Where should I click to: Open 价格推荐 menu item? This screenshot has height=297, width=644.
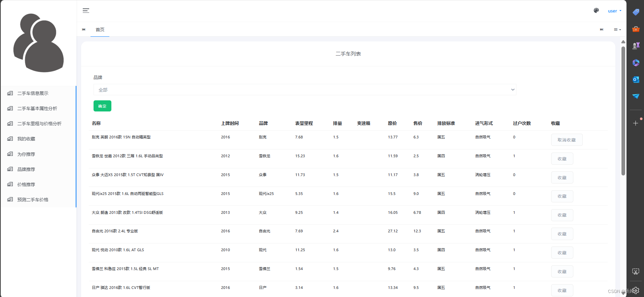tap(38, 185)
